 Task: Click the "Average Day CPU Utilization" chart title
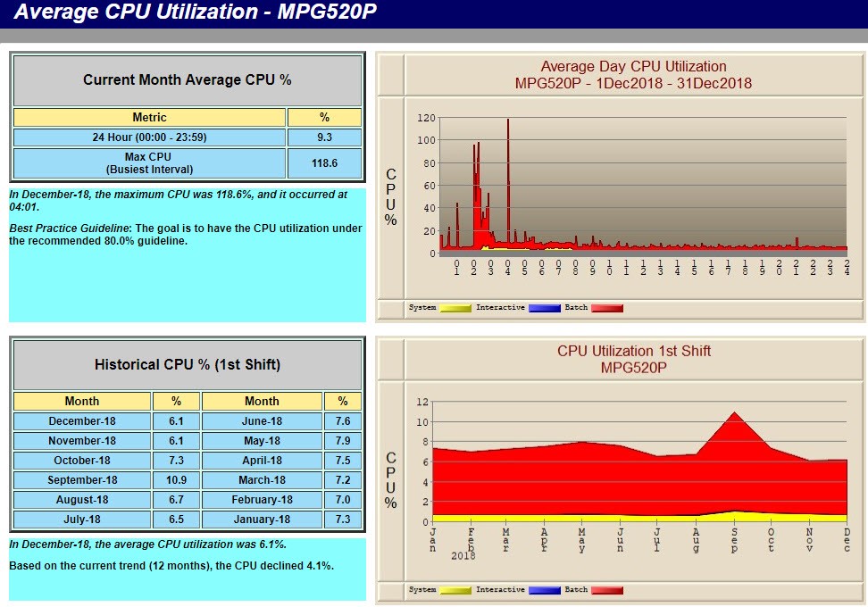pos(633,66)
